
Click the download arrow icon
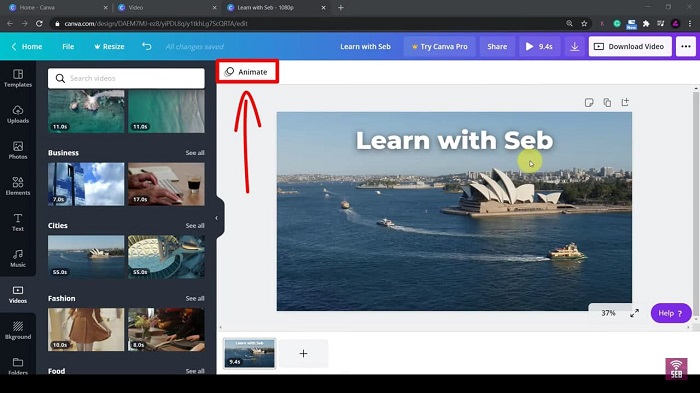pos(575,46)
